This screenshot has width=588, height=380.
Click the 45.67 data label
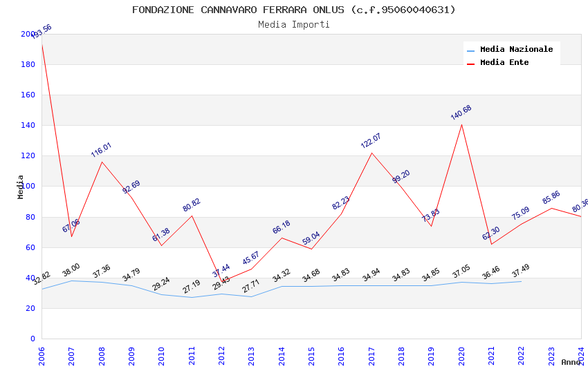tap(251, 258)
